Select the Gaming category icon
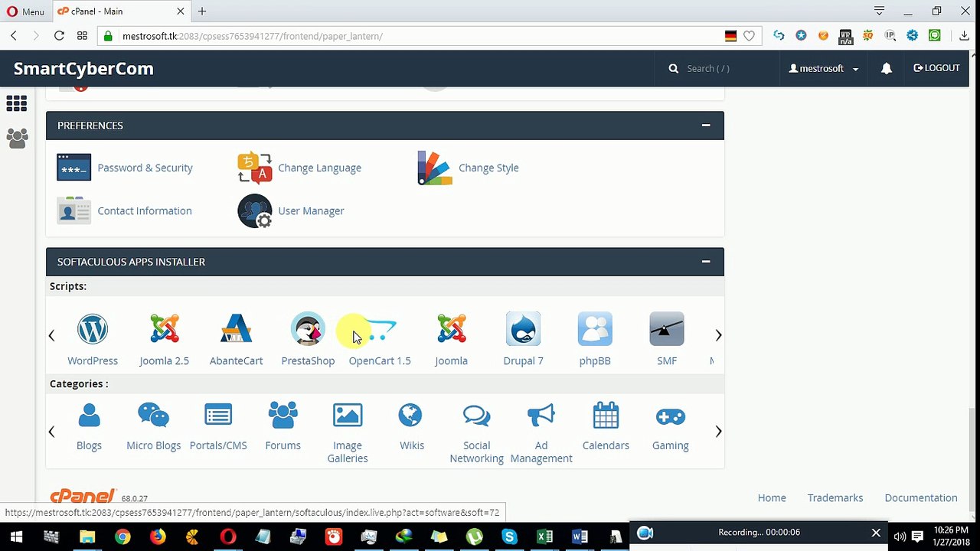Image resolution: width=980 pixels, height=551 pixels. tap(670, 416)
